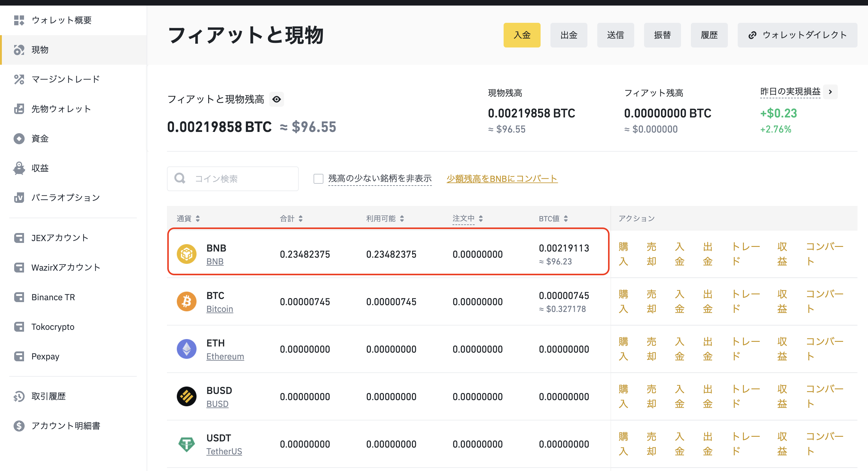Screen dimensions: 868x471
Task: Toggle balance visibility eye icon
Action: coord(277,99)
